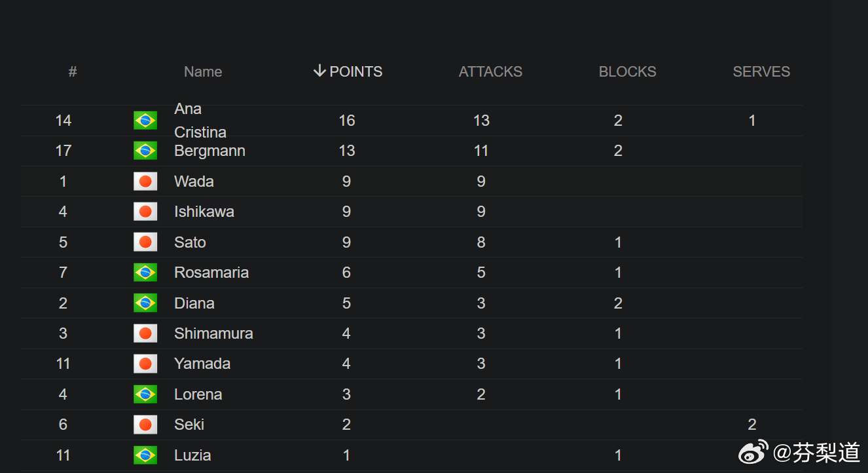Sort by jersey number column header
This screenshot has width=868, height=473.
[x=73, y=71]
